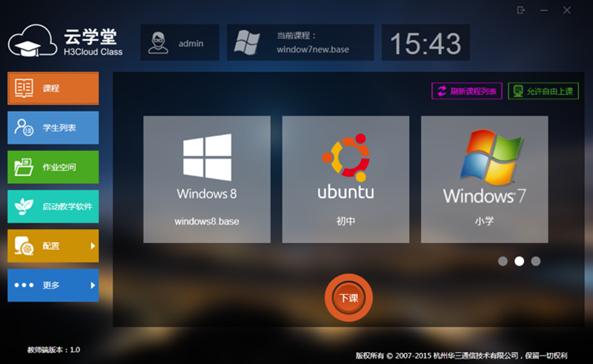Click the 版权所有 copyright notice text
Image resolution: width=593 pixels, height=364 pixels.
(x=461, y=356)
